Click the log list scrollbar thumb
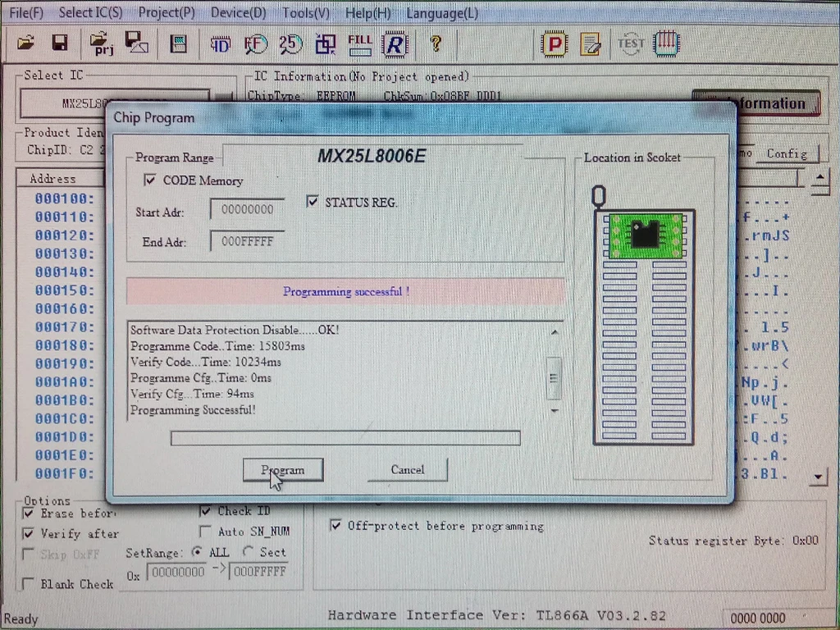Image resolution: width=840 pixels, height=630 pixels. point(554,378)
